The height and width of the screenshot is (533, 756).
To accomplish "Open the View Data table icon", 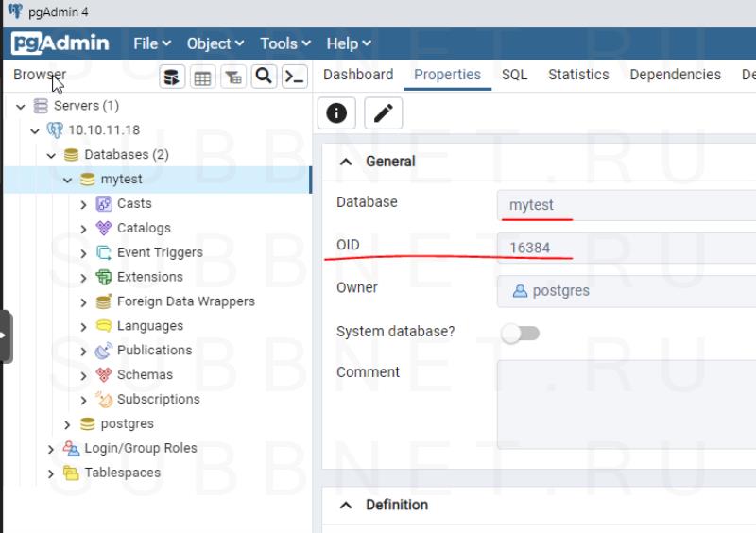I will (x=202, y=77).
